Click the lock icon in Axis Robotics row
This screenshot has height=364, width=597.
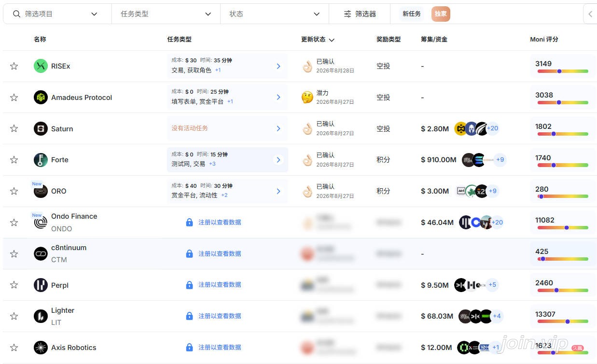click(x=190, y=347)
